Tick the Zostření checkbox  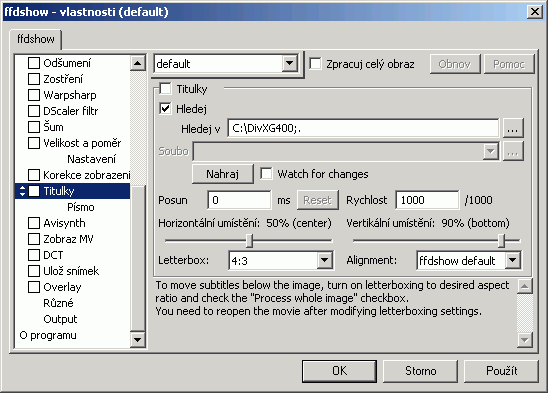34,79
